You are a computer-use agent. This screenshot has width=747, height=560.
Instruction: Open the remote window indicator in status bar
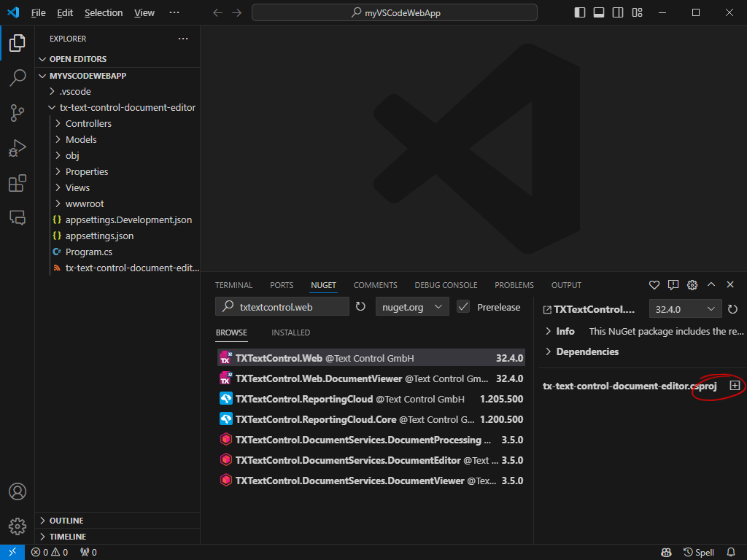click(12, 552)
